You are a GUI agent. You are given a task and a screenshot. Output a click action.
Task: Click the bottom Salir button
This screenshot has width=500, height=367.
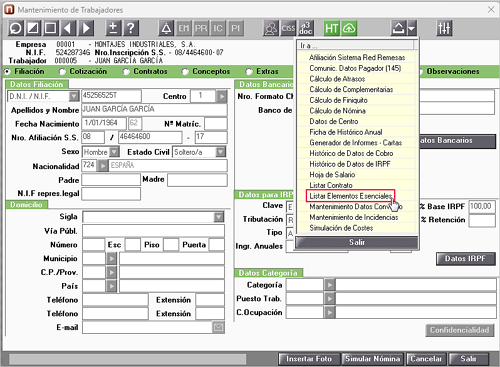469,359
